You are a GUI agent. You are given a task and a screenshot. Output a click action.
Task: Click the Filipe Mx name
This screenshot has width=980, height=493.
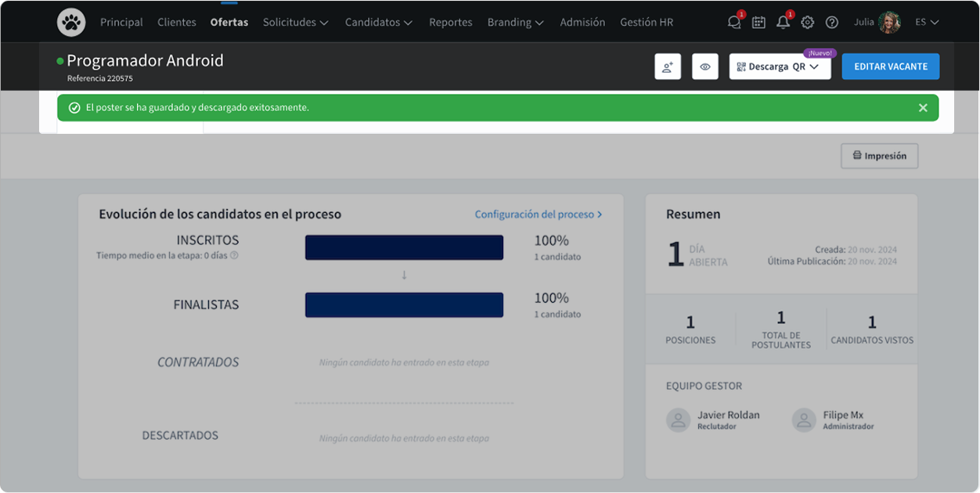(x=843, y=415)
